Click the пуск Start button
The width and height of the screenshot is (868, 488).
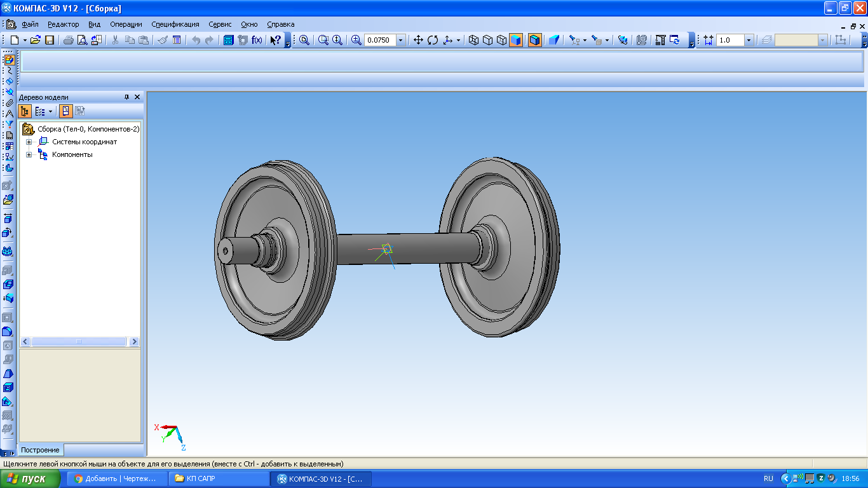pos(30,478)
